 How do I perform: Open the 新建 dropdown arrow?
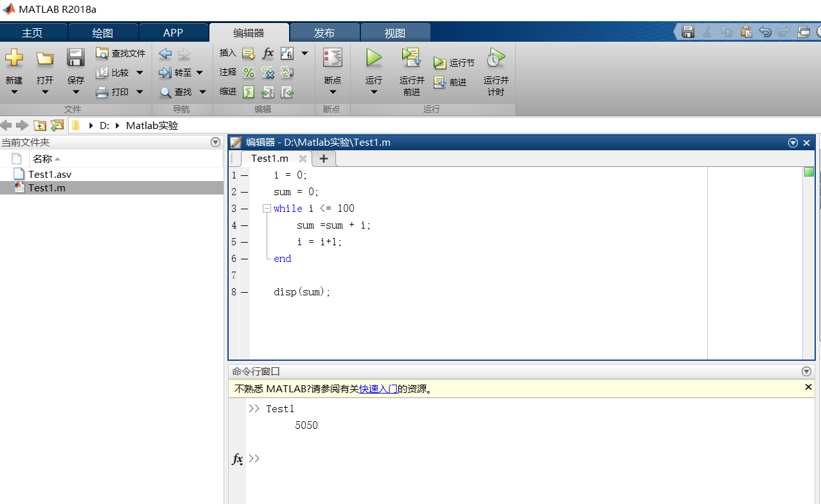point(14,92)
